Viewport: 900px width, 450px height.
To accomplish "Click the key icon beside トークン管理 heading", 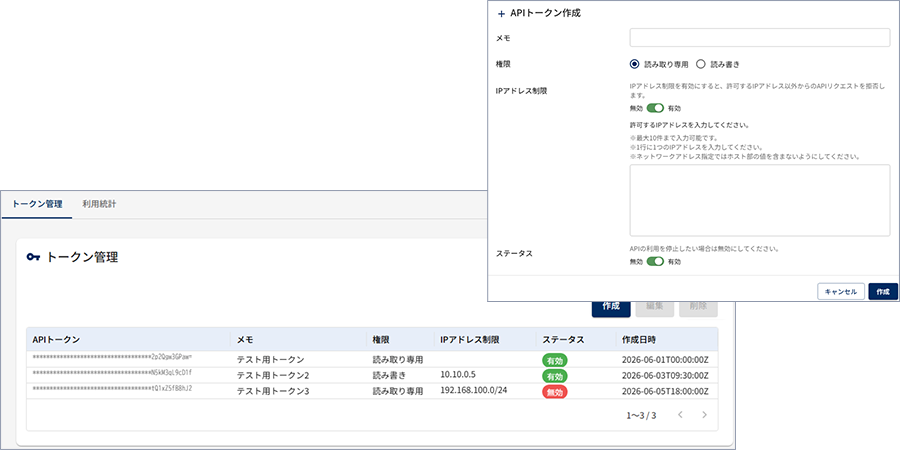I will point(33,257).
